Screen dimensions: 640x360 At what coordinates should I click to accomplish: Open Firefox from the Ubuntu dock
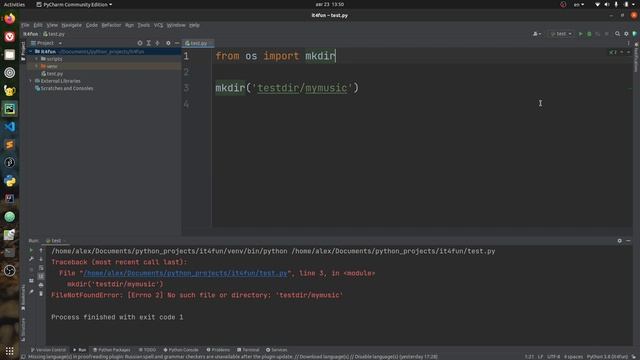pyautogui.click(x=10, y=19)
